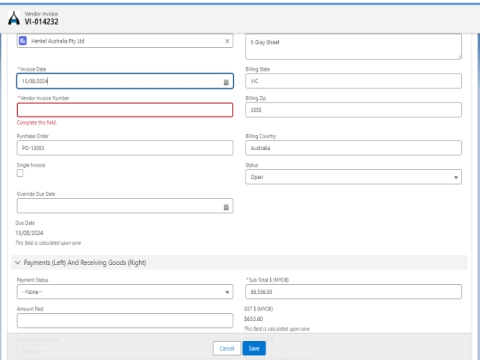Screen dimensions: 480x360
Task: Open the Invoice Date calendar picker
Action: click(226, 82)
